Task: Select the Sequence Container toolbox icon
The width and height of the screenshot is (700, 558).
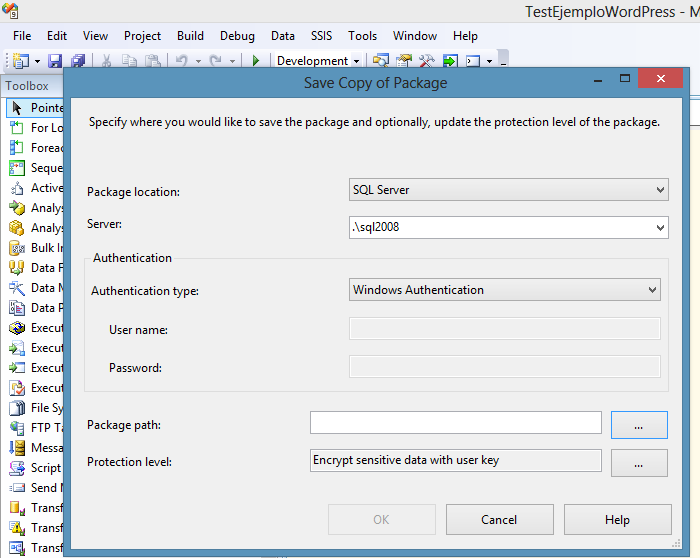Action: click(17, 168)
